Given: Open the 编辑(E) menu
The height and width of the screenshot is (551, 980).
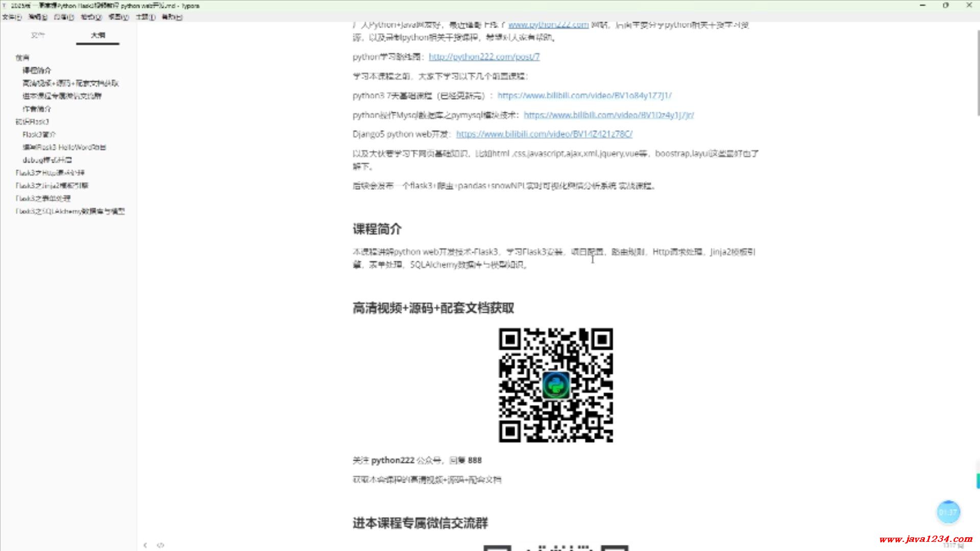Looking at the screenshot, I should point(38,17).
